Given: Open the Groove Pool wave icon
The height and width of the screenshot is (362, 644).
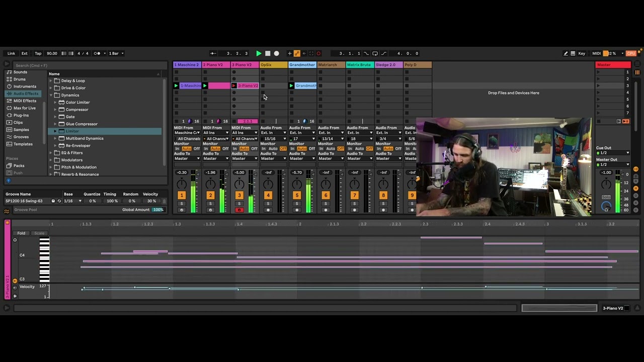Looking at the screenshot, I should 7,211.
